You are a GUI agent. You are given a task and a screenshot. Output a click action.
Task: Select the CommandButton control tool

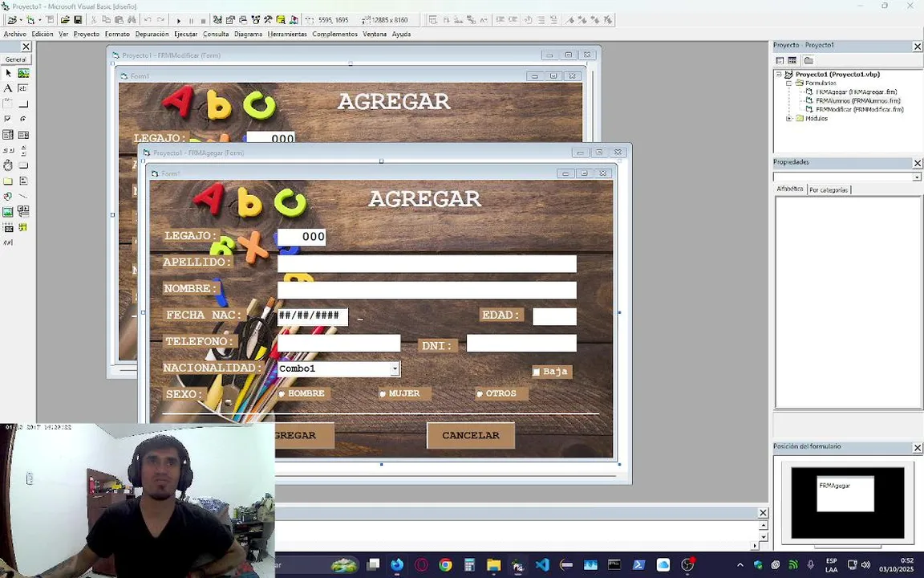pyautogui.click(x=23, y=104)
